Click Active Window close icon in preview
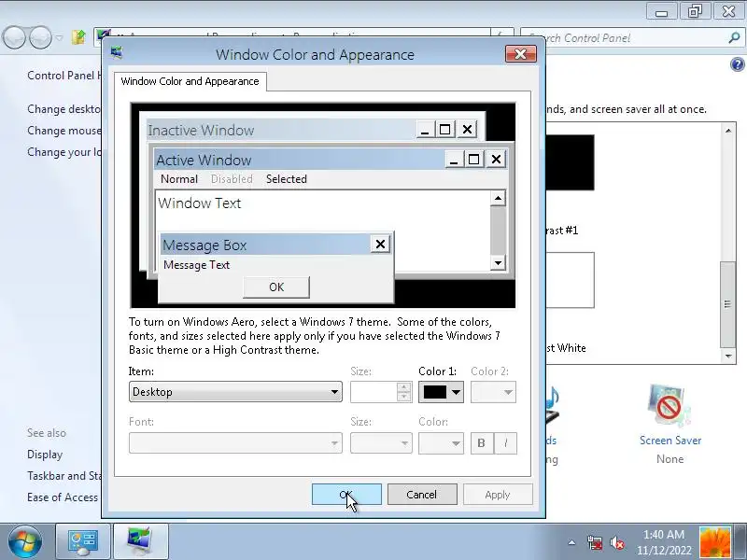The height and width of the screenshot is (560, 747). click(496, 160)
